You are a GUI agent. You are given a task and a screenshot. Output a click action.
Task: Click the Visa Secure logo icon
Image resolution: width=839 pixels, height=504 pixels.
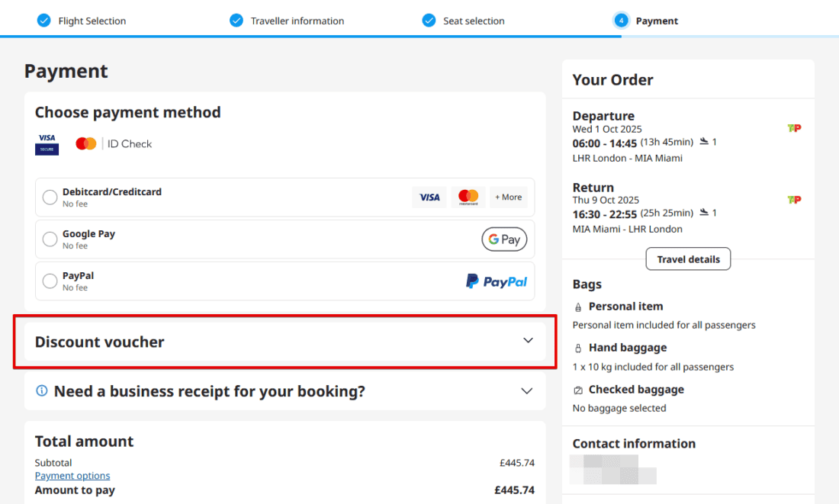(x=47, y=143)
